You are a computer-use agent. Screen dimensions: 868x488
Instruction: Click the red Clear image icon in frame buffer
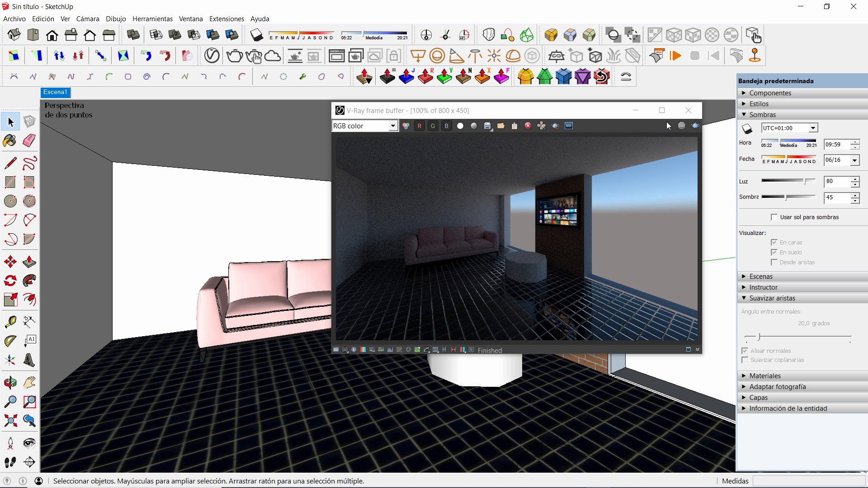point(528,126)
